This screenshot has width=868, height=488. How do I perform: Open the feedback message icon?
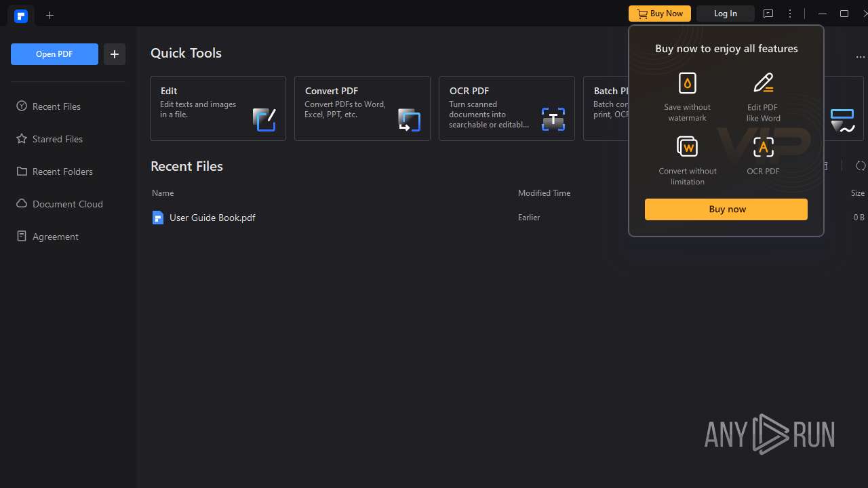point(768,14)
